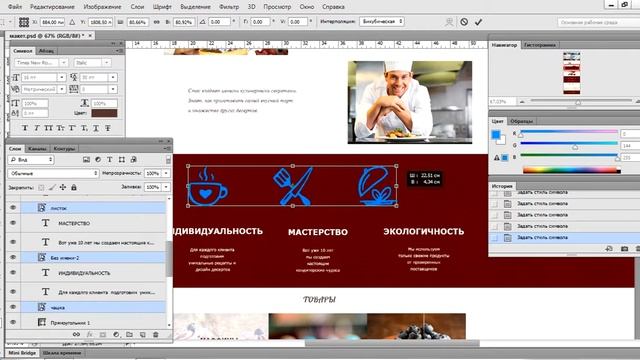The image size is (640, 360).
Task: Open the layer filter kind dropdown 'Вид'
Action: [x=31, y=160]
